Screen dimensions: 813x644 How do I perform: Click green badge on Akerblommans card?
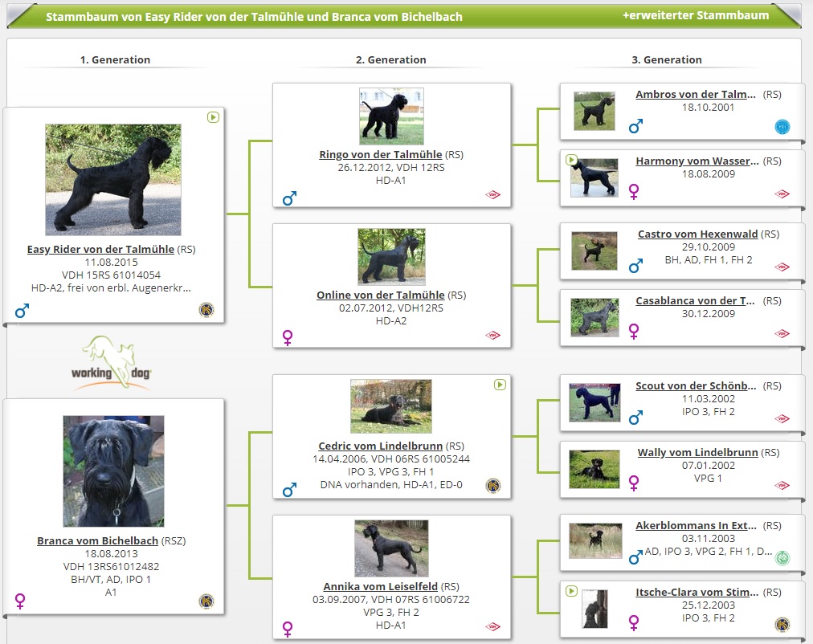[782, 556]
